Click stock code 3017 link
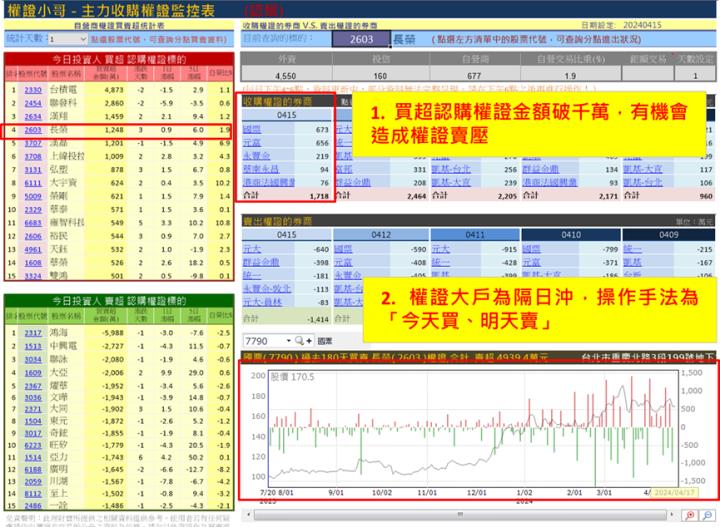Image resolution: width=720 pixels, height=527 pixels. point(33,433)
